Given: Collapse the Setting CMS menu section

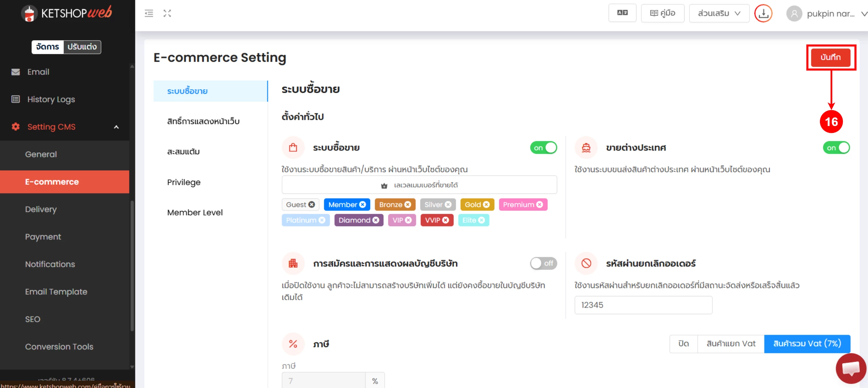Looking at the screenshot, I should [116, 127].
